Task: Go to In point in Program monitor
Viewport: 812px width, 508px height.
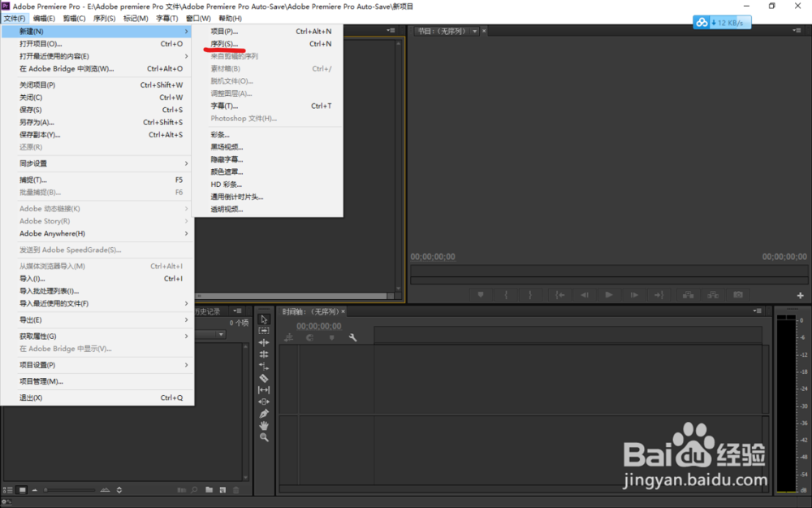Action: tap(559, 295)
